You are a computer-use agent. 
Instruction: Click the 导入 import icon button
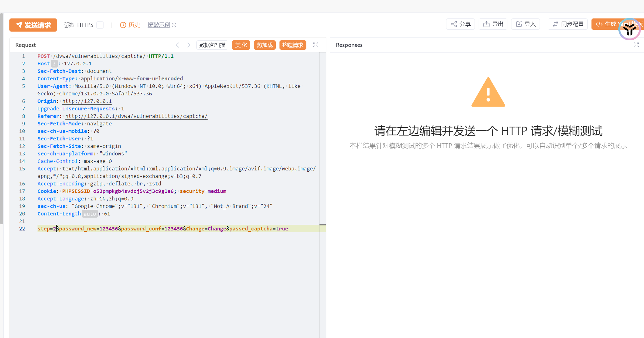[525, 24]
